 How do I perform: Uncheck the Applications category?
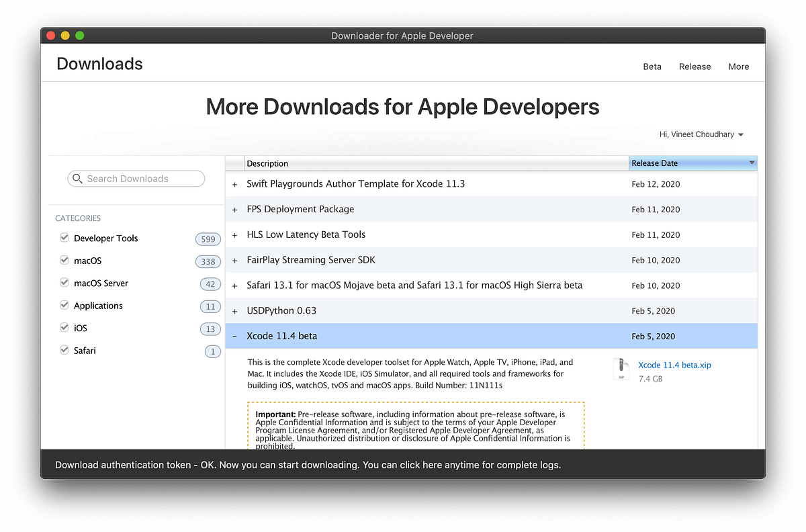tap(64, 305)
